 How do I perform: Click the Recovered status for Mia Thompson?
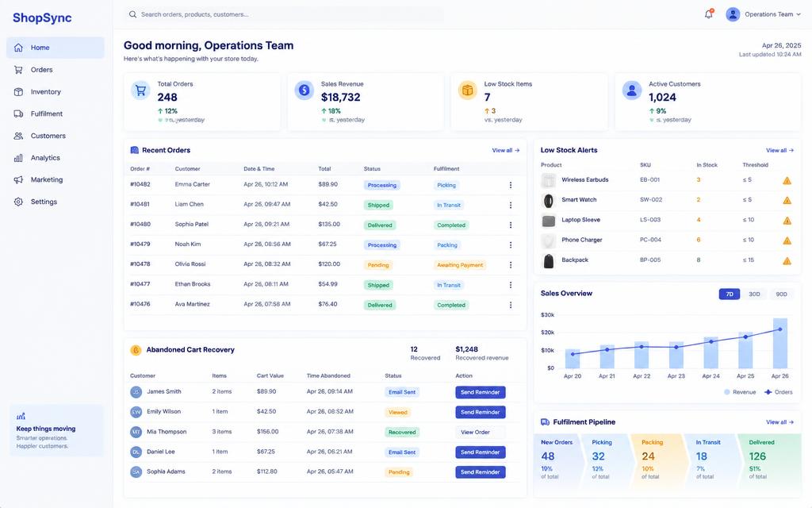tap(402, 433)
